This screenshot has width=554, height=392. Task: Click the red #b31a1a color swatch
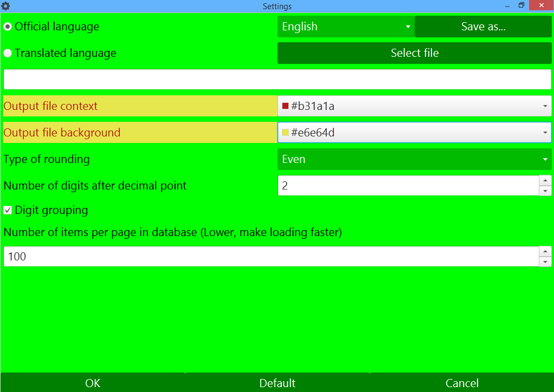point(286,106)
